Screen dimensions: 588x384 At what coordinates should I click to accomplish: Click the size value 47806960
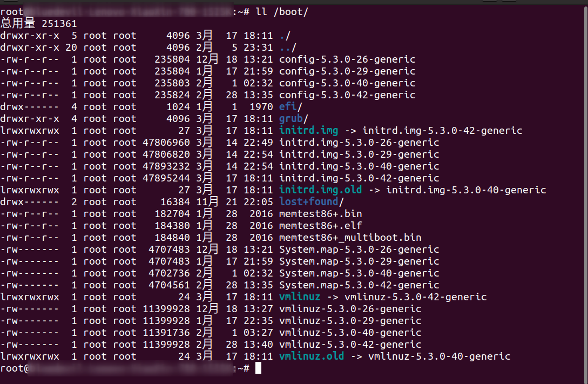[x=166, y=143]
